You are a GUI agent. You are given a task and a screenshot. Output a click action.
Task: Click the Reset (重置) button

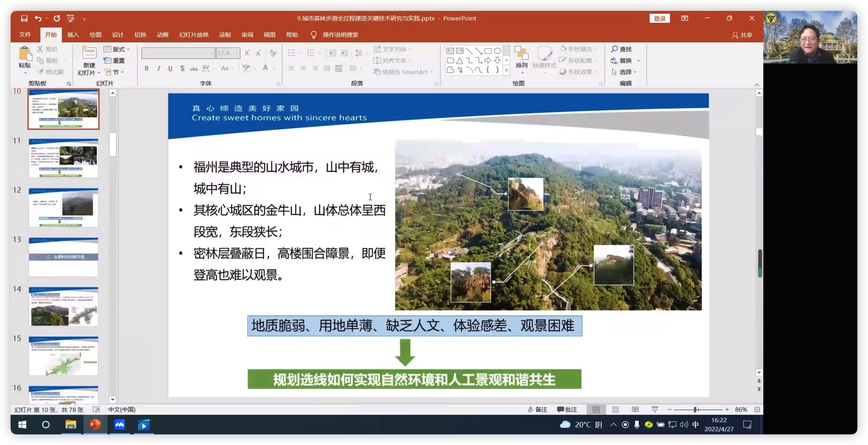coord(114,60)
